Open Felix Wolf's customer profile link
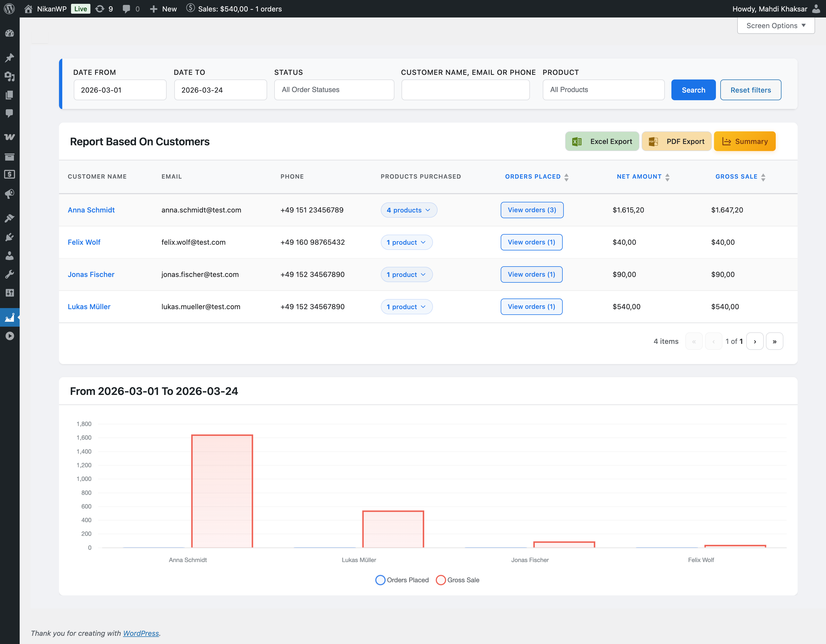 pyautogui.click(x=84, y=243)
